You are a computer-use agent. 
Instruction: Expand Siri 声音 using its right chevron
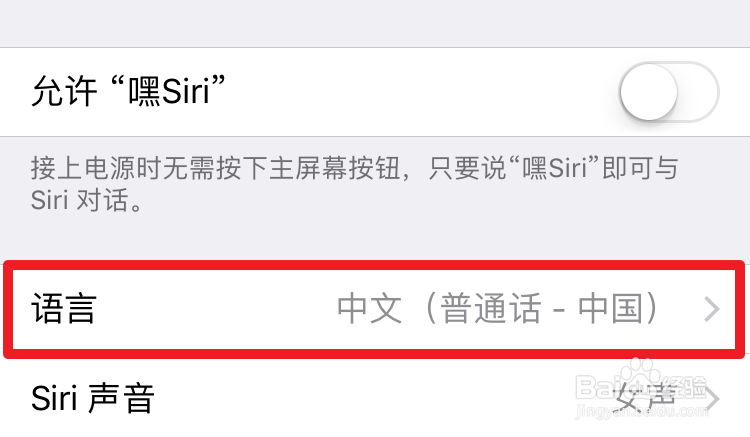click(x=714, y=399)
